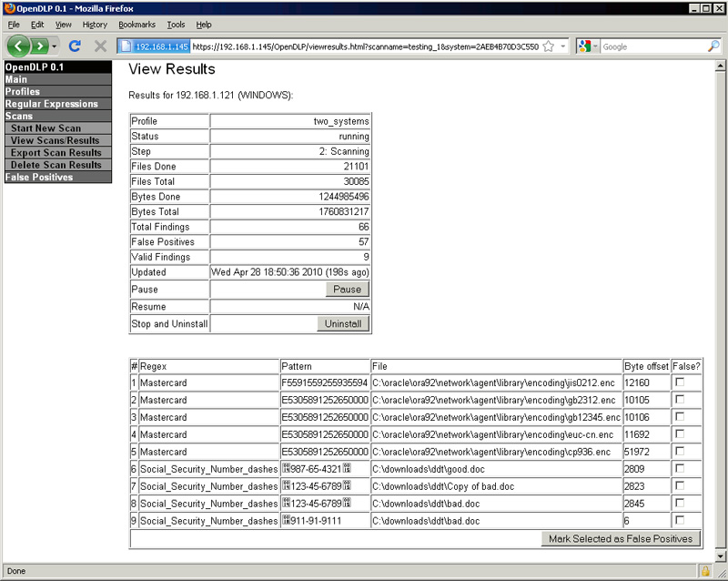728x581 pixels.
Task: Click the Done status bar text
Action: click(x=16, y=571)
